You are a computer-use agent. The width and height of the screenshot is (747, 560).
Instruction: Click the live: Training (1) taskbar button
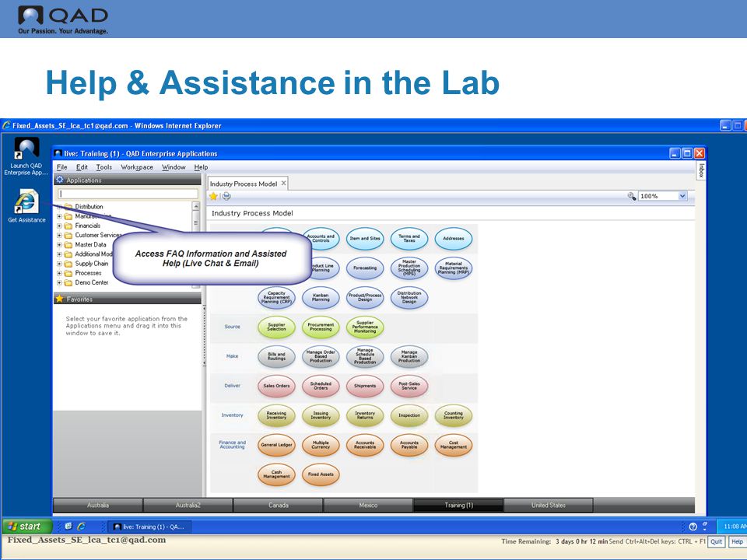click(x=150, y=527)
